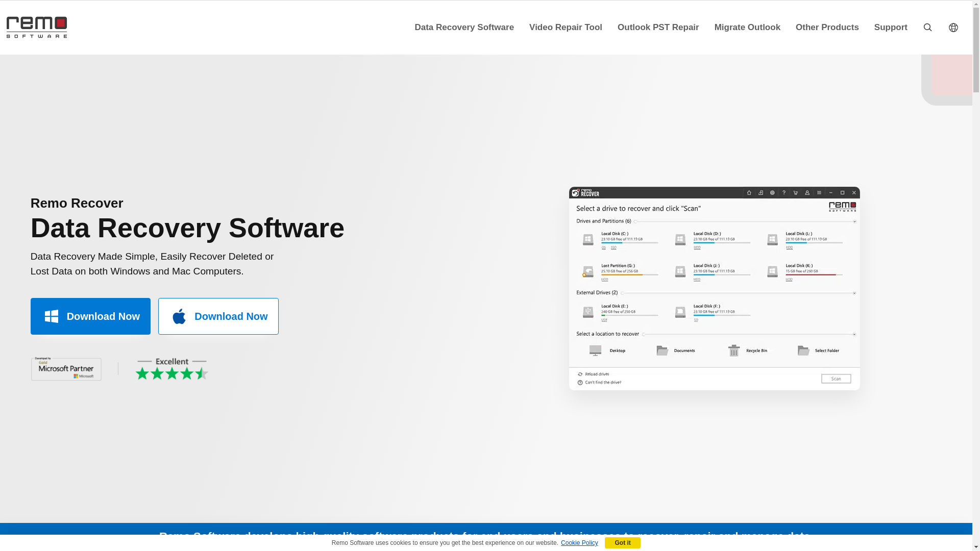
Task: Expand the Other Products menu
Action: pos(827,27)
